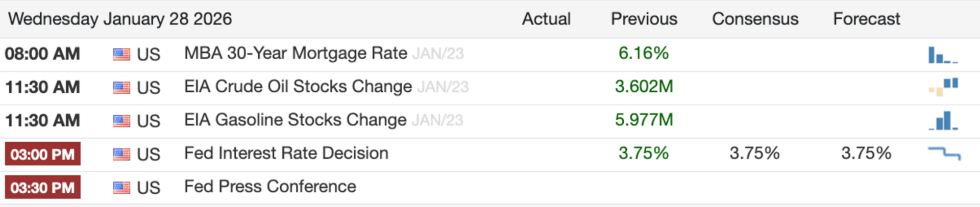980x207 pixels.
Task: Click the 03:00 PM red time badge
Action: [x=43, y=154]
